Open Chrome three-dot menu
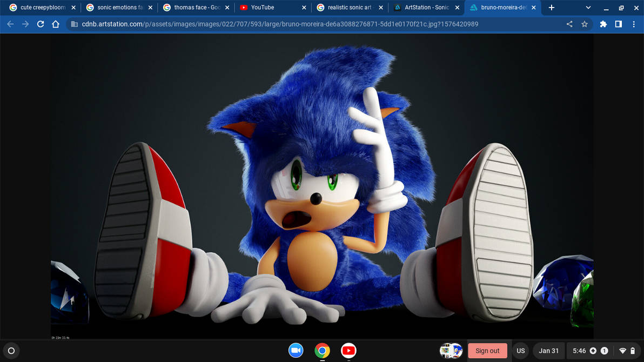644x362 pixels. [x=634, y=24]
